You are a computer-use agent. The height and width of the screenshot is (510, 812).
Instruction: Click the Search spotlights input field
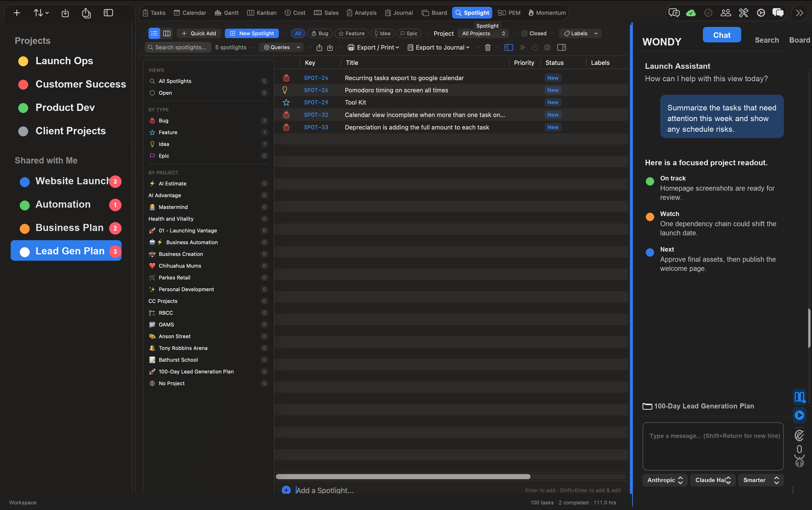coord(178,47)
